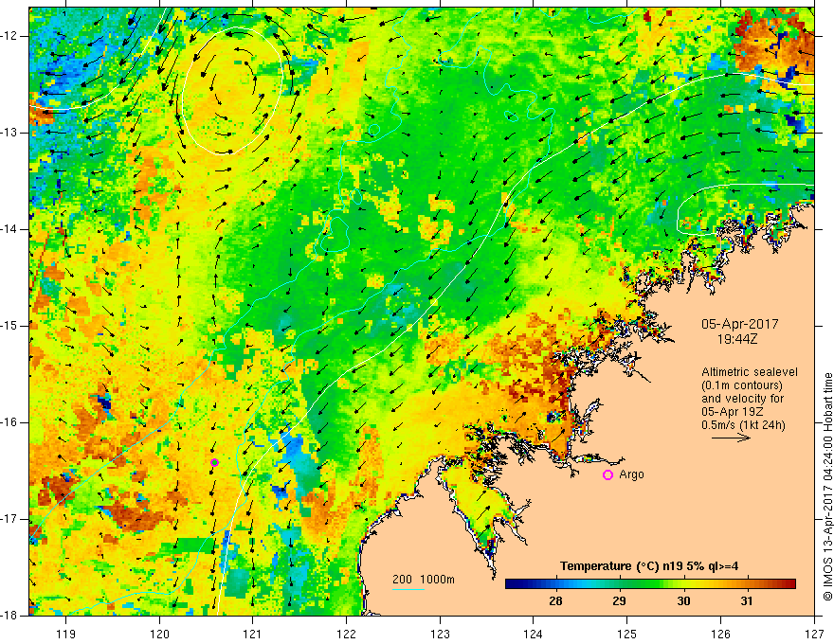834x644 pixels.
Task: Click the 0.5m/s velocity scale arrow
Action: click(731, 438)
